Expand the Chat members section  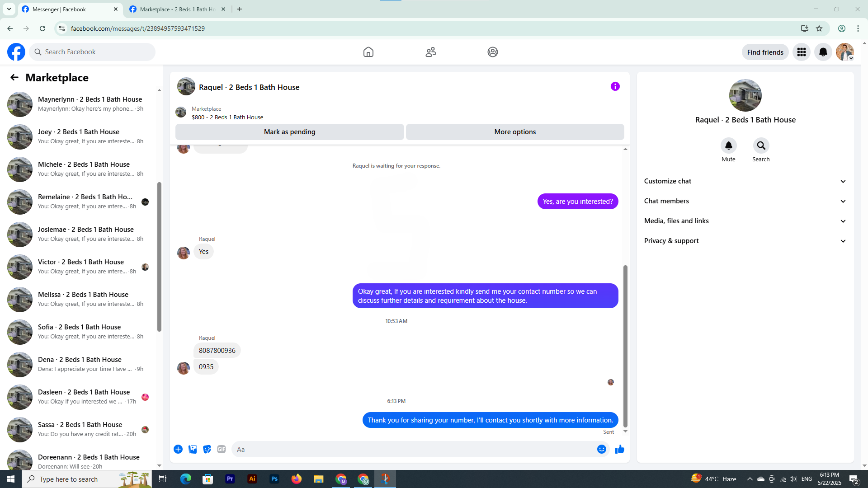coord(745,201)
